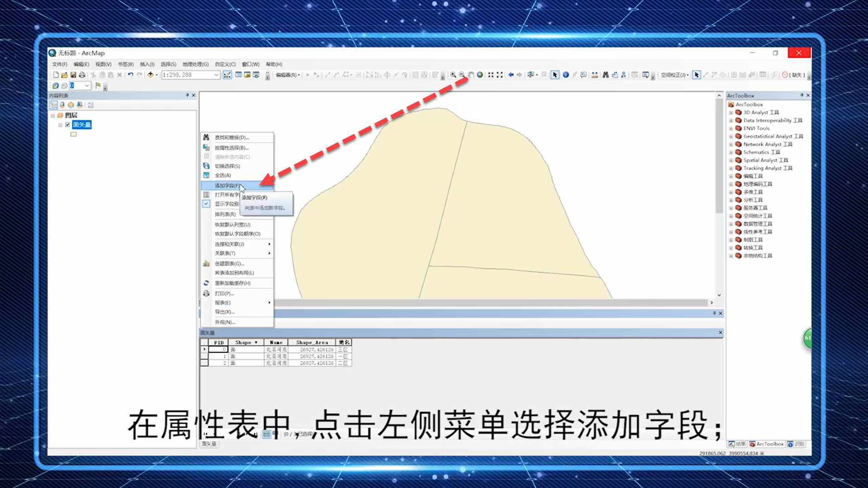Expand the Network Analyst 工具 toolbox
This screenshot has width=868, height=488.
[731, 145]
